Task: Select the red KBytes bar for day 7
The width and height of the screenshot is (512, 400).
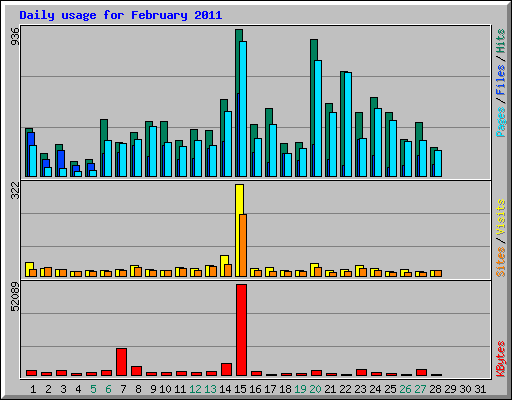Action: click(121, 362)
